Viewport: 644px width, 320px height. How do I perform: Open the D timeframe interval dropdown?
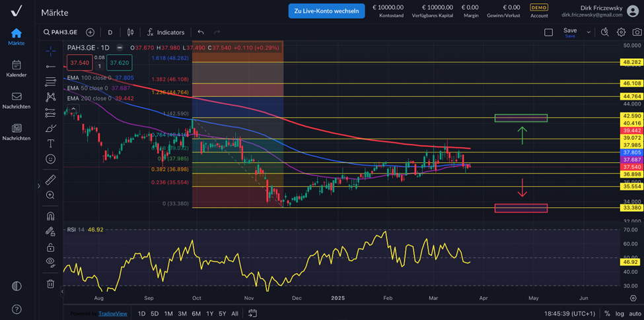110,32
